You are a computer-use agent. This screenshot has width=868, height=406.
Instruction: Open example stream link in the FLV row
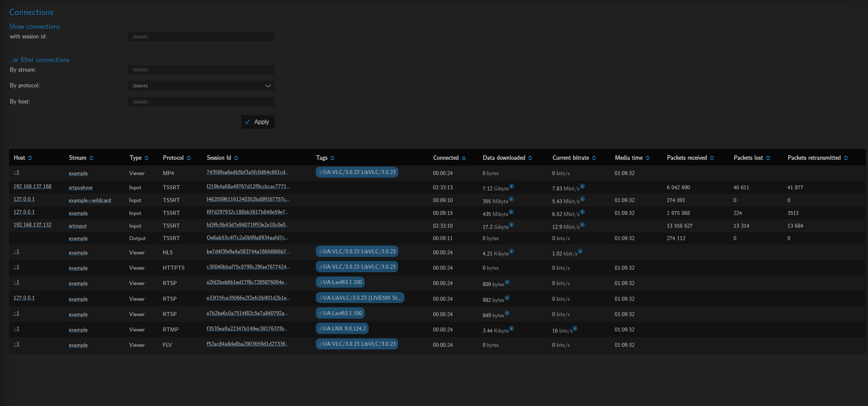pyautogui.click(x=78, y=345)
